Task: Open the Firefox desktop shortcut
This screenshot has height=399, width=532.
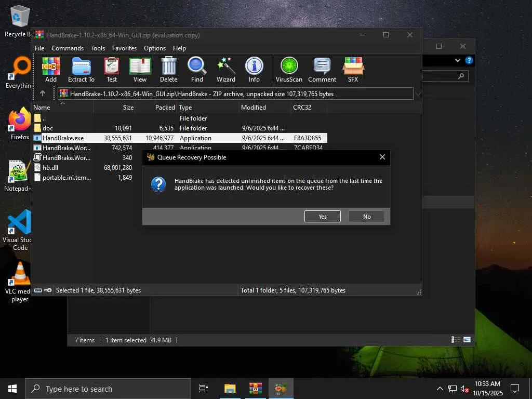Action: (19, 124)
